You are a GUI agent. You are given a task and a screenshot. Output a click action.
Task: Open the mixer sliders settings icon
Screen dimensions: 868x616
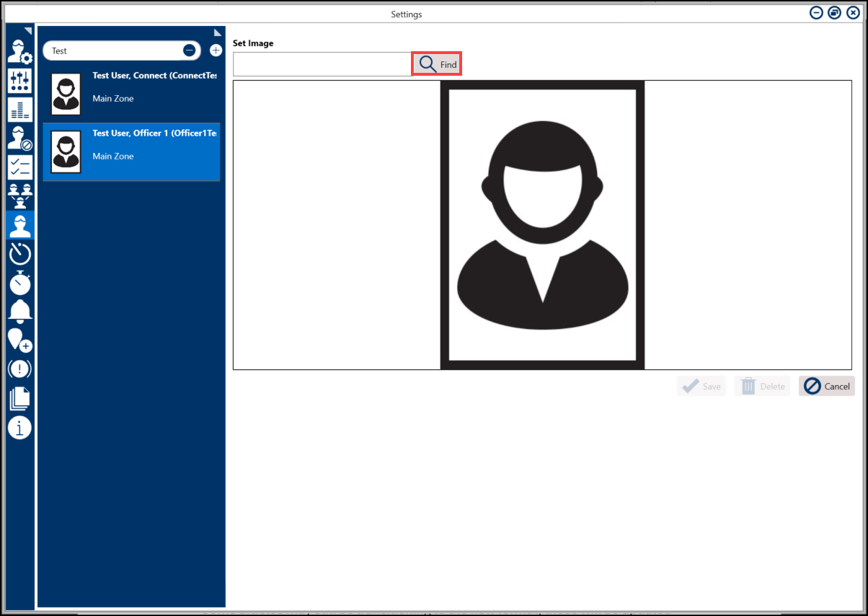click(19, 81)
